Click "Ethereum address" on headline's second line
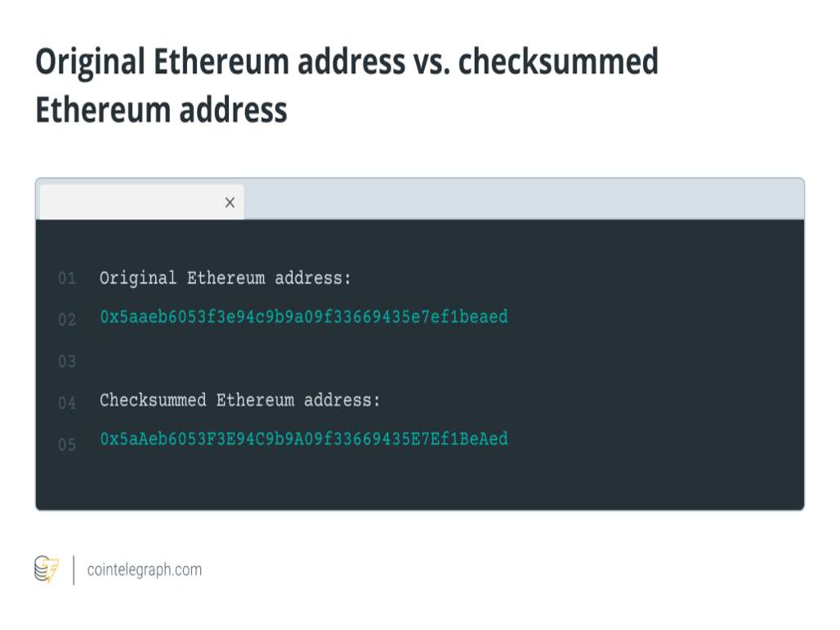 (161, 109)
